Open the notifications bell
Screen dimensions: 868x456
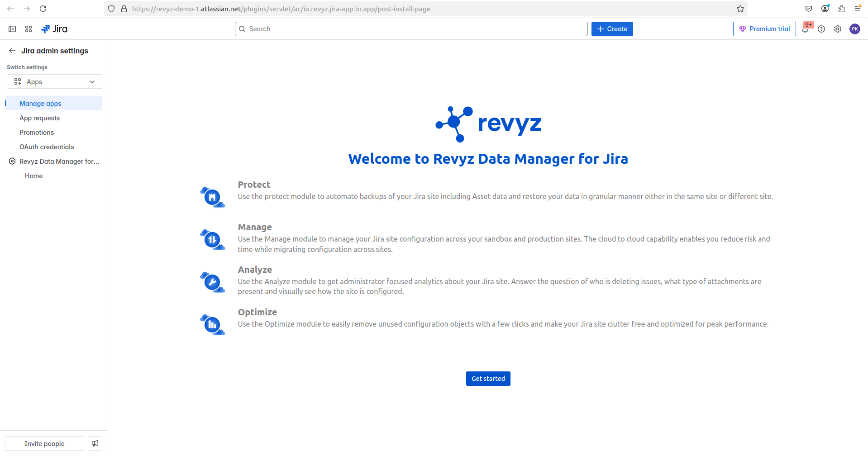coord(805,29)
